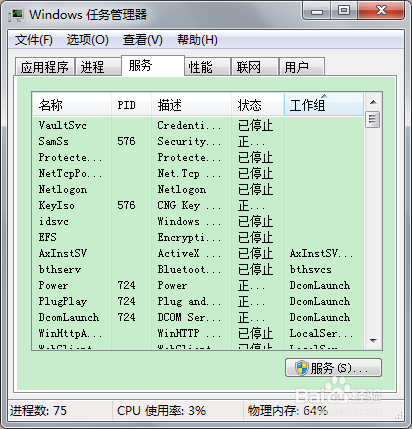The height and width of the screenshot is (429, 412).
Task: Toggle sort on 工作组 column header
Action: pyautogui.click(x=324, y=105)
